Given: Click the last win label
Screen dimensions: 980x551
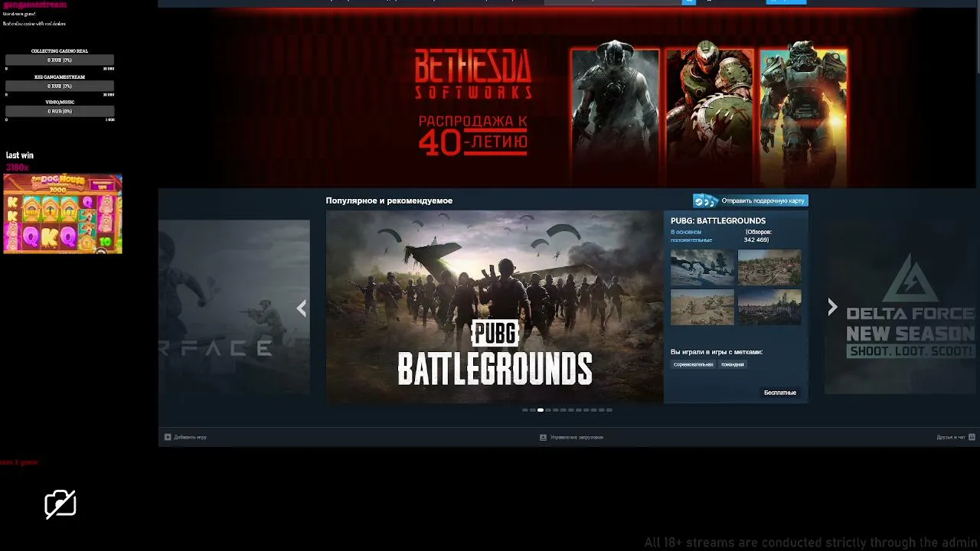Looking at the screenshot, I should tap(20, 155).
